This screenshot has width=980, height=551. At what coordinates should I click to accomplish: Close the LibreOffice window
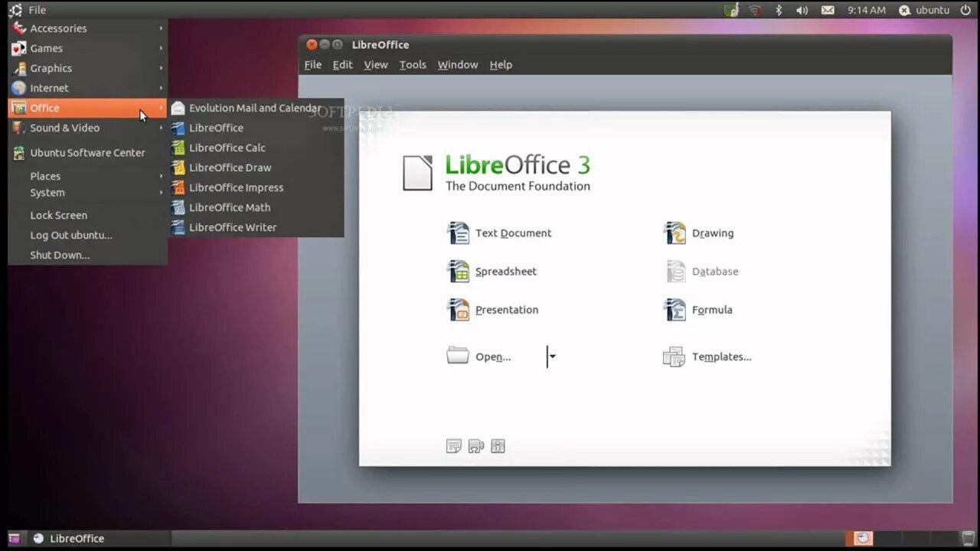point(312,44)
